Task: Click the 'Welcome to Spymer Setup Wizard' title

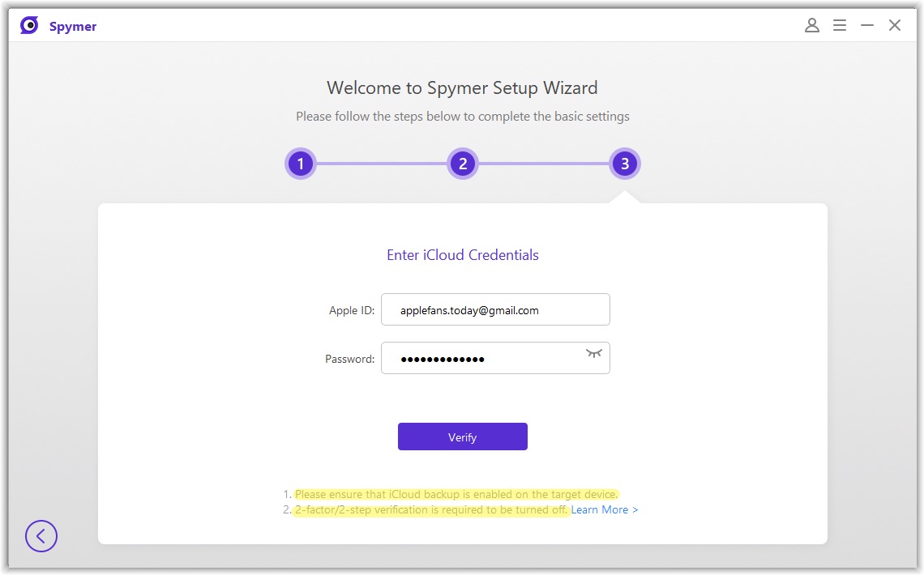Action: (462, 87)
